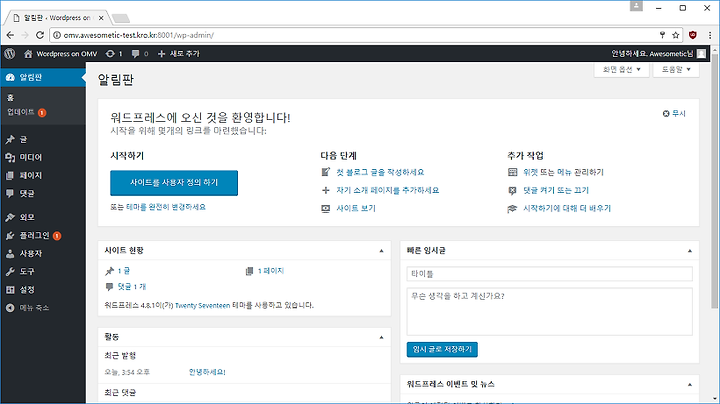Viewport: 720px width, 404px height.
Task: Click the 타이틀 title input field
Action: point(550,274)
